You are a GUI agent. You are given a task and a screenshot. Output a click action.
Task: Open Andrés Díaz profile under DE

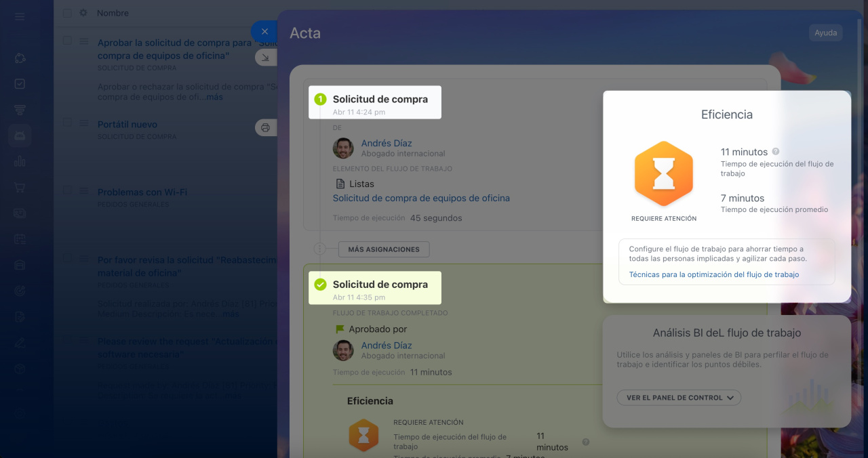coord(387,143)
